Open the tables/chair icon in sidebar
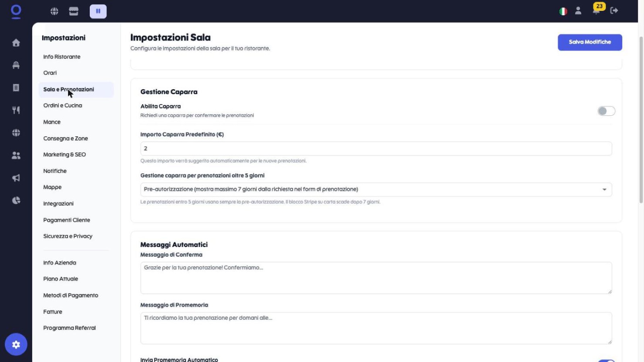This screenshot has width=644, height=362. tap(16, 65)
